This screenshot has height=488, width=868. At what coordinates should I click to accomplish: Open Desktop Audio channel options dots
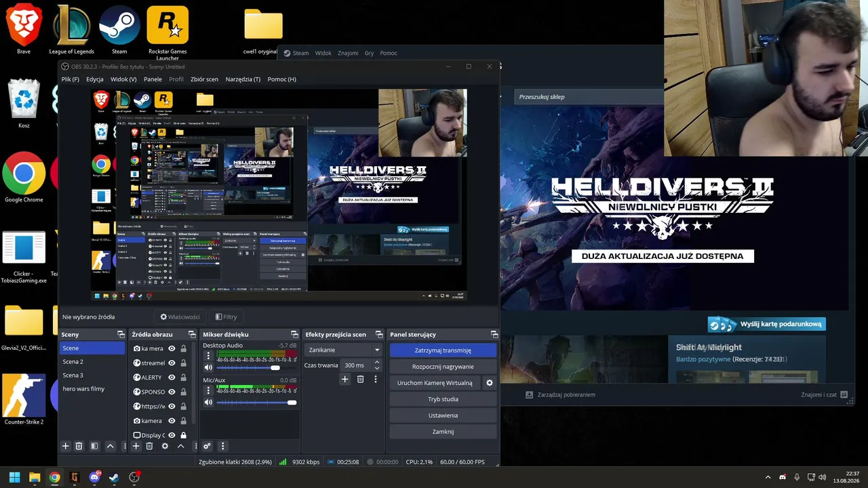208,355
